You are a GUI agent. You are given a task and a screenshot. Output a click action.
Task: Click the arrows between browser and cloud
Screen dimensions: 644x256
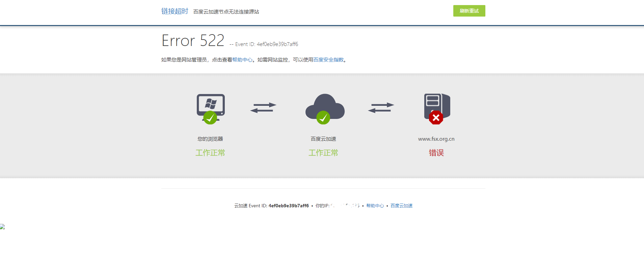(x=263, y=108)
